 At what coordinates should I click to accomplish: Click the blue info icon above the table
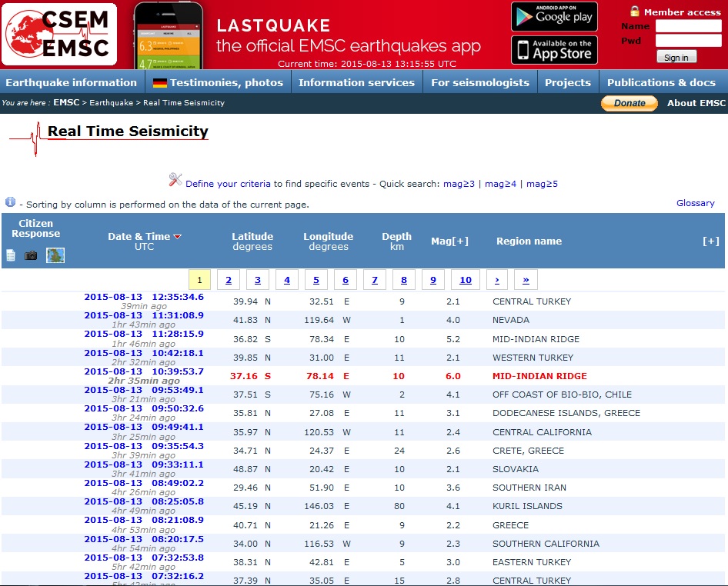point(10,201)
